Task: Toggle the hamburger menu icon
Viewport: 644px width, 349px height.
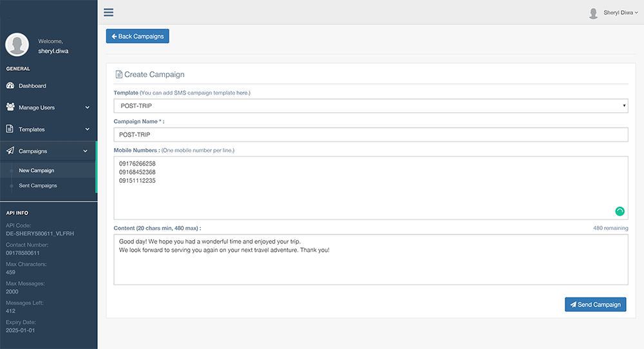Action: [x=108, y=12]
